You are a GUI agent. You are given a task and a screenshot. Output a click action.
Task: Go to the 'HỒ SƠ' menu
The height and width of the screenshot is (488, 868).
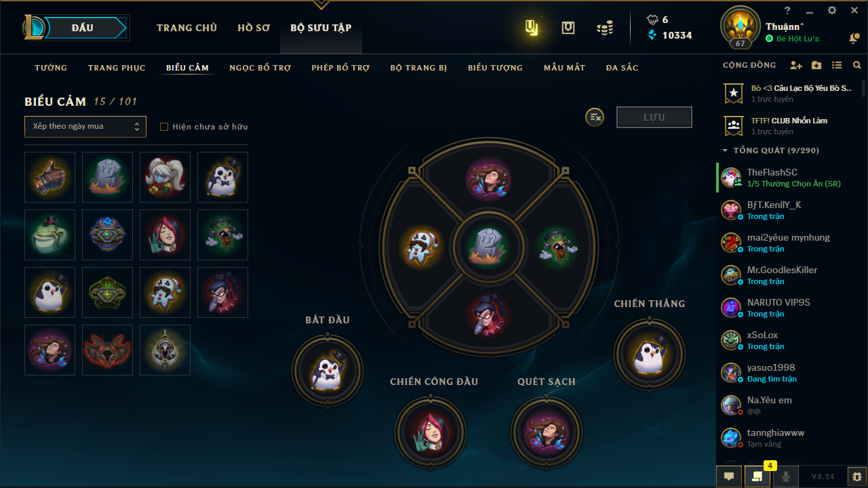(x=254, y=28)
